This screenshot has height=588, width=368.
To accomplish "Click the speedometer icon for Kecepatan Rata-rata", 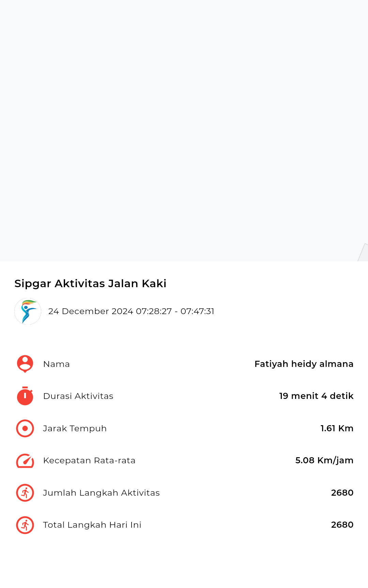I will [x=25, y=461].
